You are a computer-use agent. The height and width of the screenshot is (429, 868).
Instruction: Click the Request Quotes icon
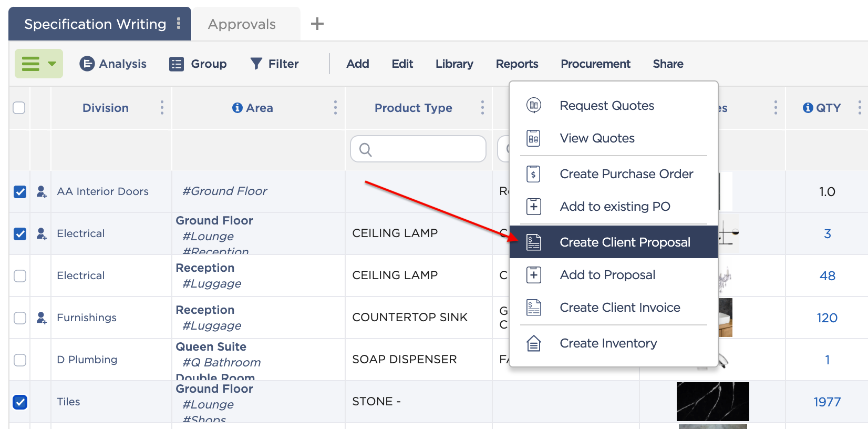point(534,105)
